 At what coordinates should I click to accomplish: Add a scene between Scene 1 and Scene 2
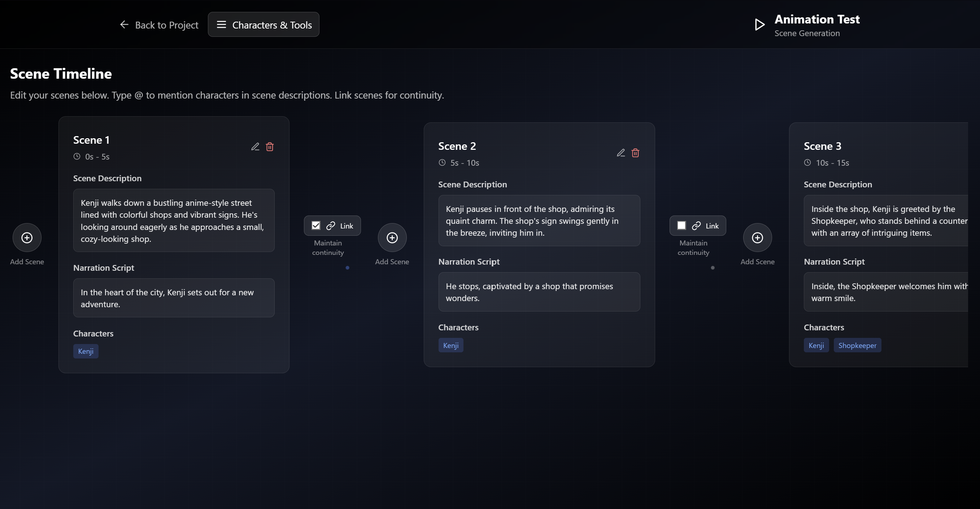pos(392,237)
